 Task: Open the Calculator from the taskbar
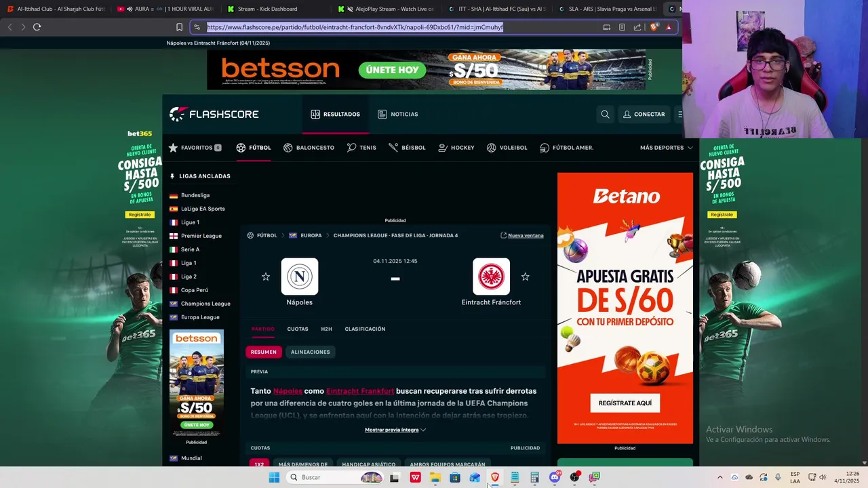click(x=534, y=477)
